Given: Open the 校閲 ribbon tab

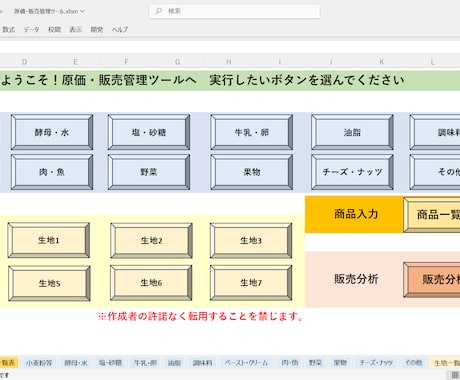Looking at the screenshot, I should tap(54, 30).
